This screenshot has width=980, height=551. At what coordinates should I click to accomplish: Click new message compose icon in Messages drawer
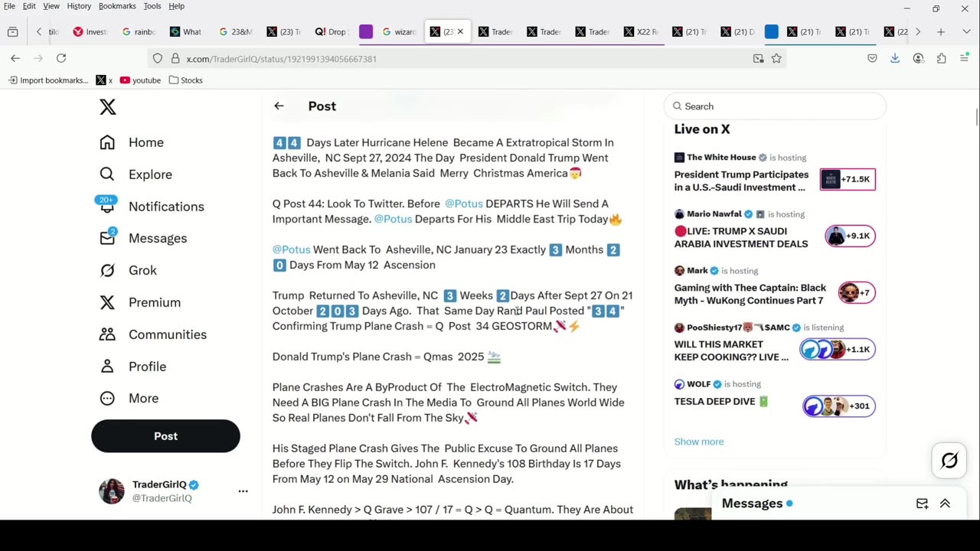[x=922, y=504]
